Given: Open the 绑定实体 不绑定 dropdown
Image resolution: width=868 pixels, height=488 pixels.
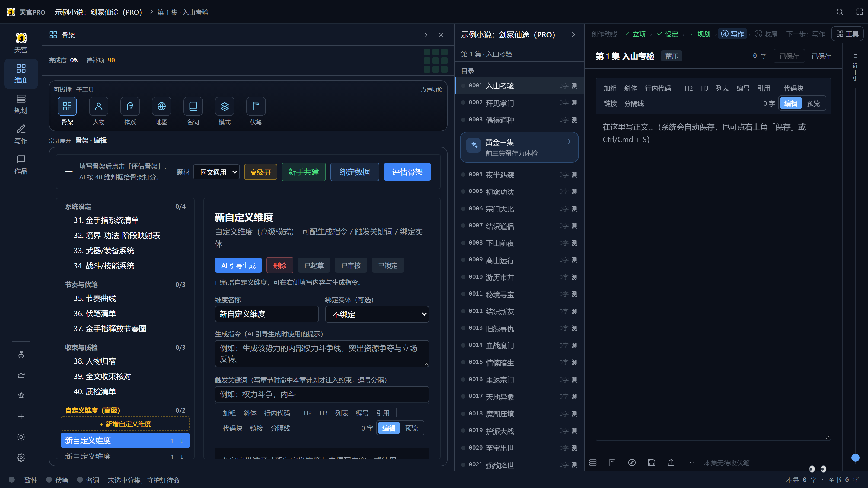Looking at the screenshot, I should (377, 314).
